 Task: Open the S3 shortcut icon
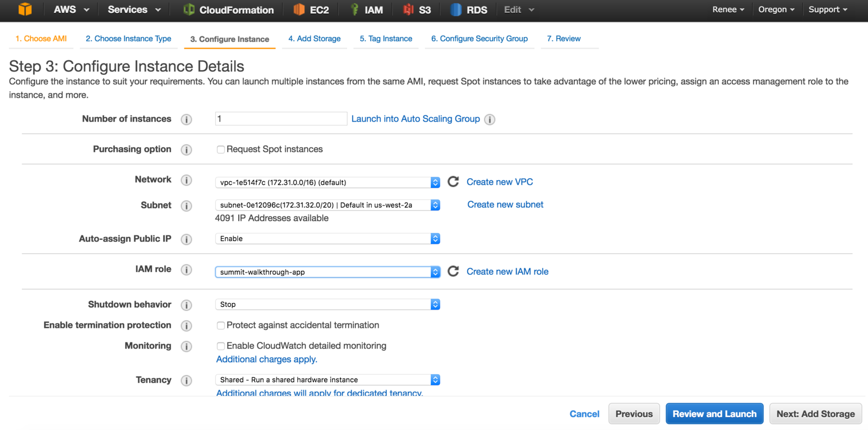[409, 9]
